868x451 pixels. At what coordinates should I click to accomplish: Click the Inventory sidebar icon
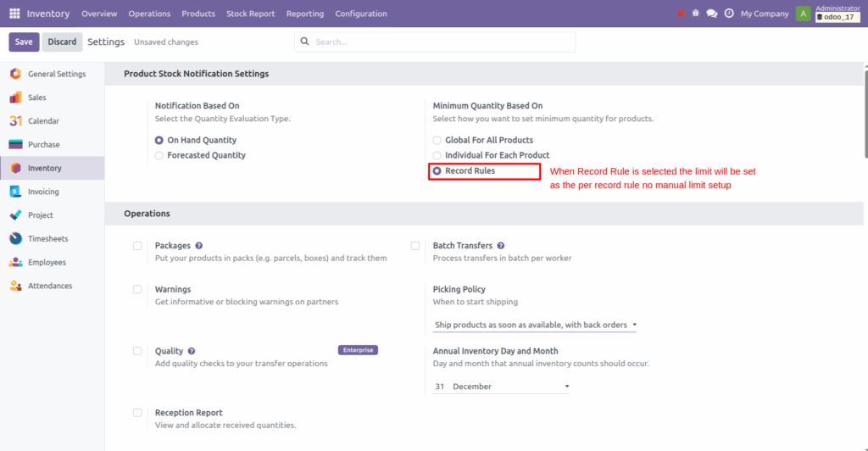pos(15,168)
